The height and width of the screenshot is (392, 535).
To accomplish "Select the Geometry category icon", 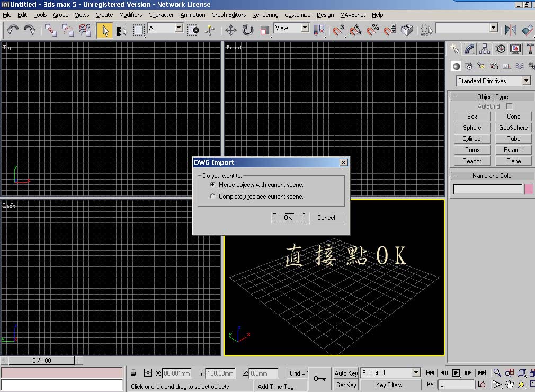I will click(x=456, y=66).
